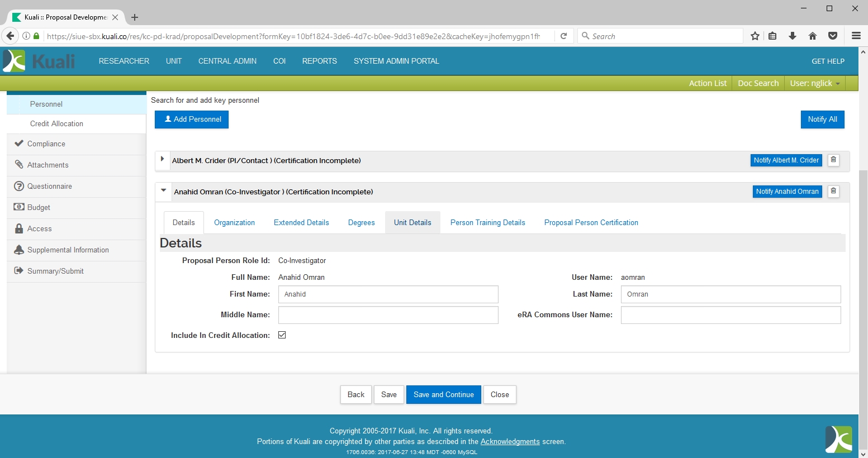
Task: Open the Acknowledgments link in footer
Action: coord(510,441)
